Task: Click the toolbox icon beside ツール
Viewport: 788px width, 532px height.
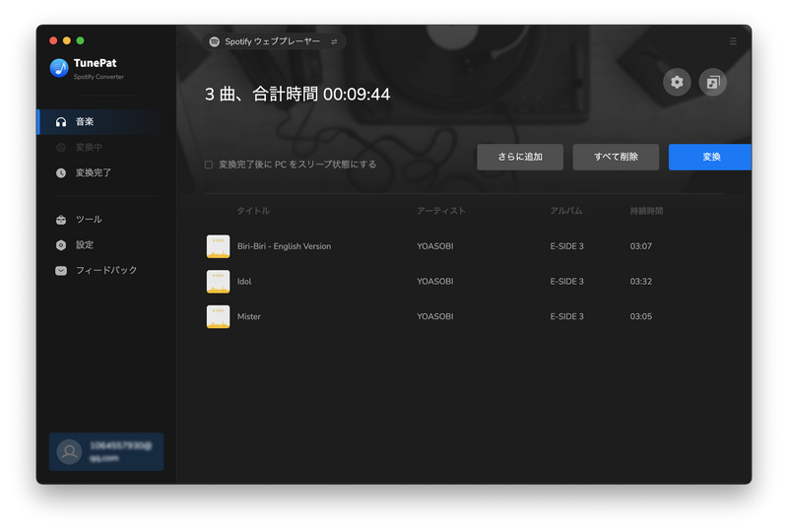Action: [x=61, y=220]
